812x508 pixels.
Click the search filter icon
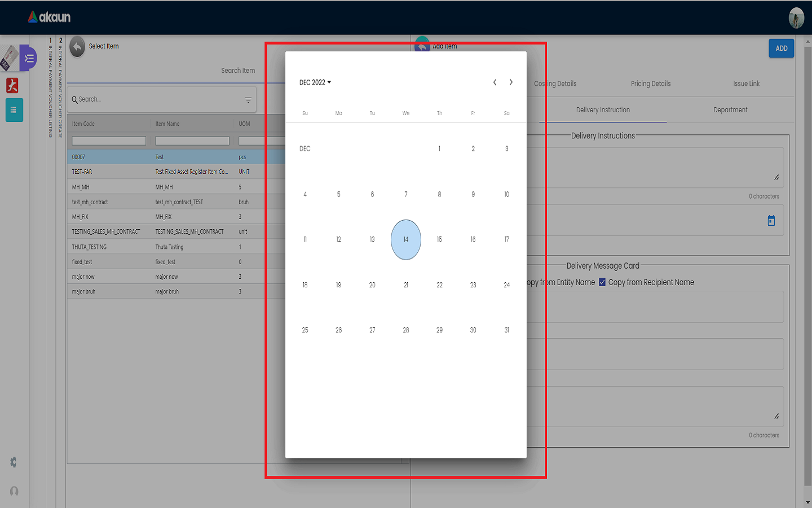pyautogui.click(x=248, y=100)
